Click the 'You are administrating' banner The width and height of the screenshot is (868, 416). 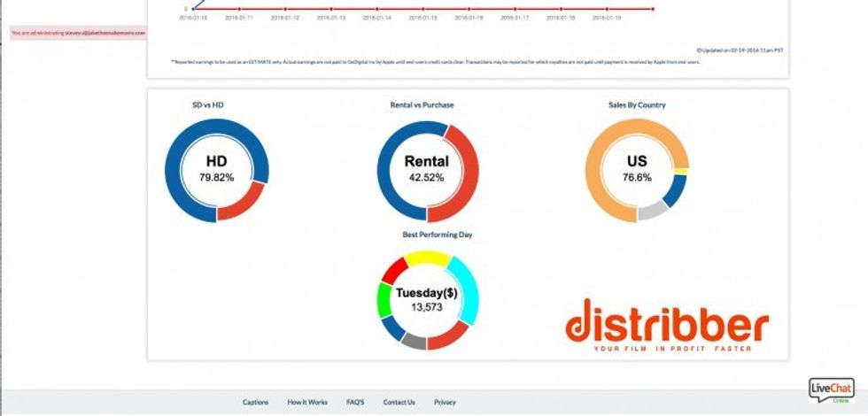point(79,34)
